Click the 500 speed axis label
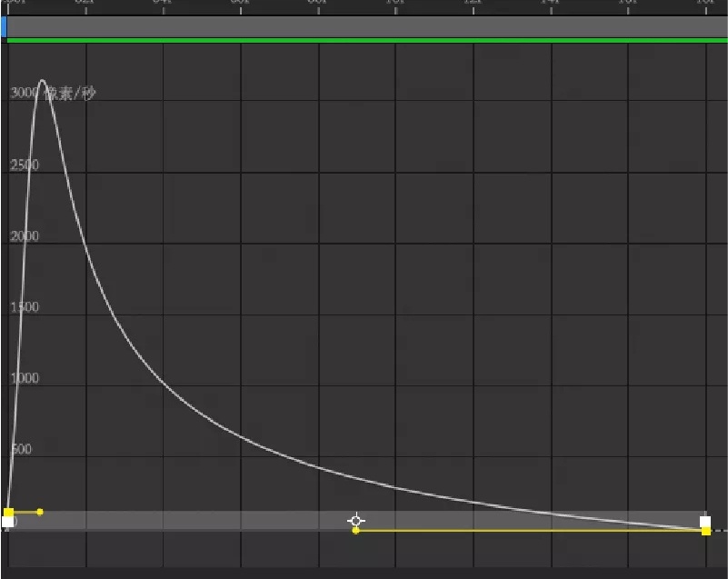Image resolution: width=728 pixels, height=579 pixels. [x=21, y=449]
